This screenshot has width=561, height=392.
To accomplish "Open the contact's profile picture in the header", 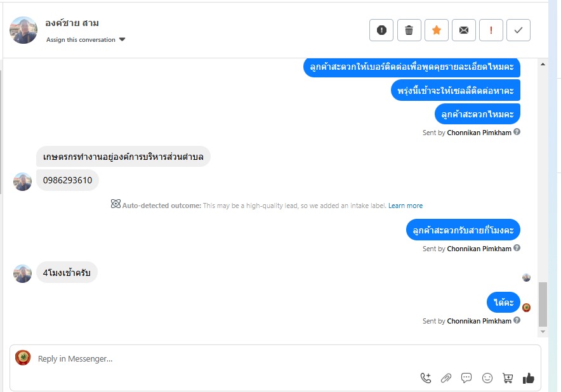I will (x=23, y=30).
